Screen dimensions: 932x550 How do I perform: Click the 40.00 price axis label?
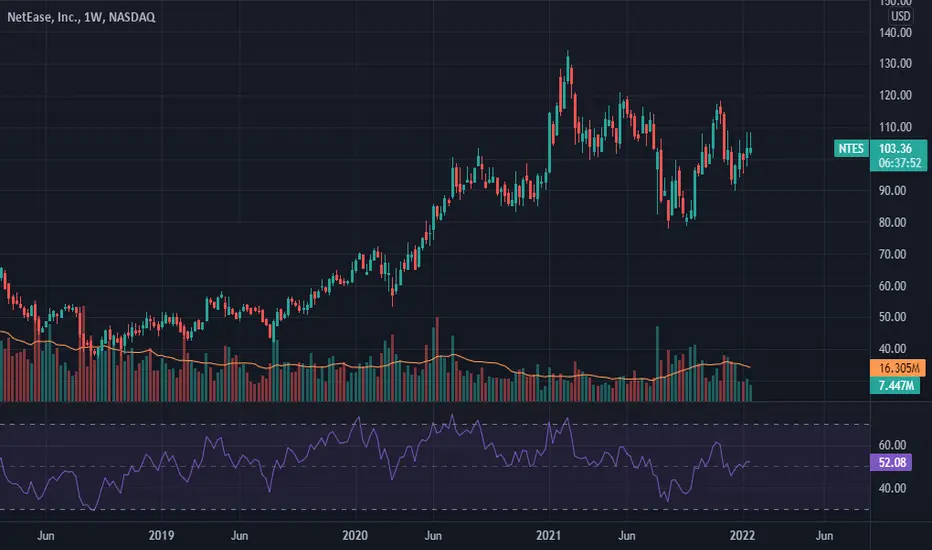point(892,349)
